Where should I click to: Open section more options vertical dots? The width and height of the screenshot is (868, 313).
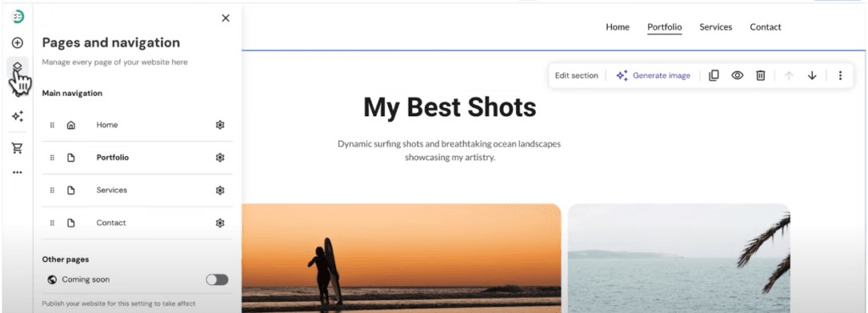pyautogui.click(x=840, y=75)
